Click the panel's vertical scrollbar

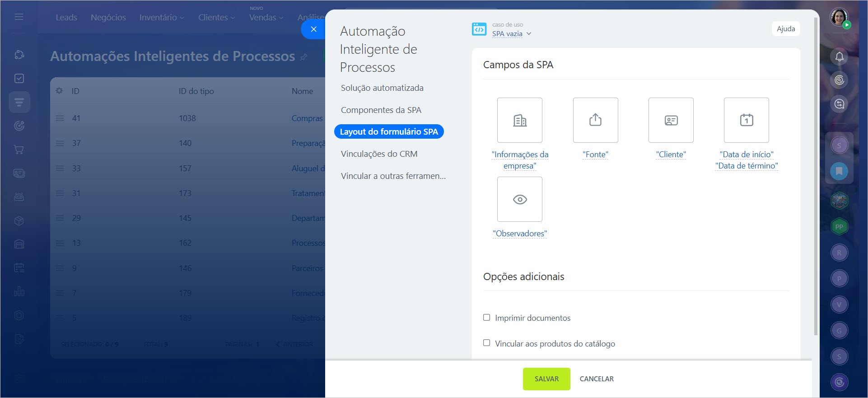(815, 181)
